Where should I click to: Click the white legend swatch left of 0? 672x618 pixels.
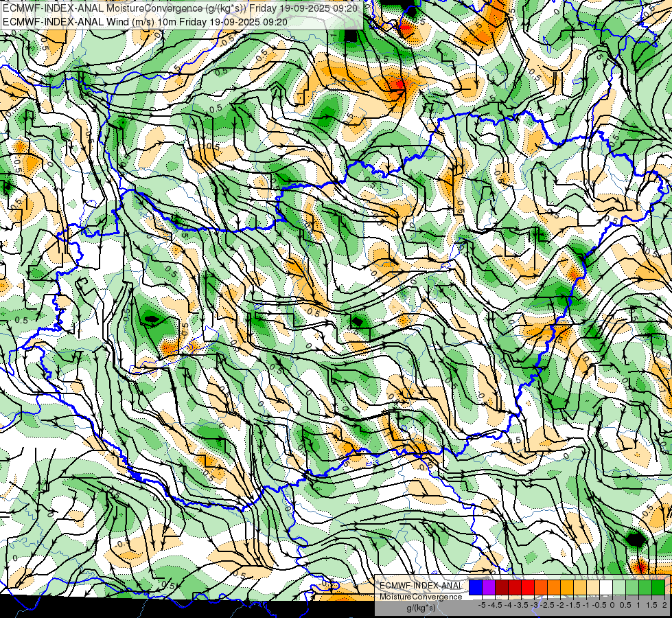[x=606, y=587]
